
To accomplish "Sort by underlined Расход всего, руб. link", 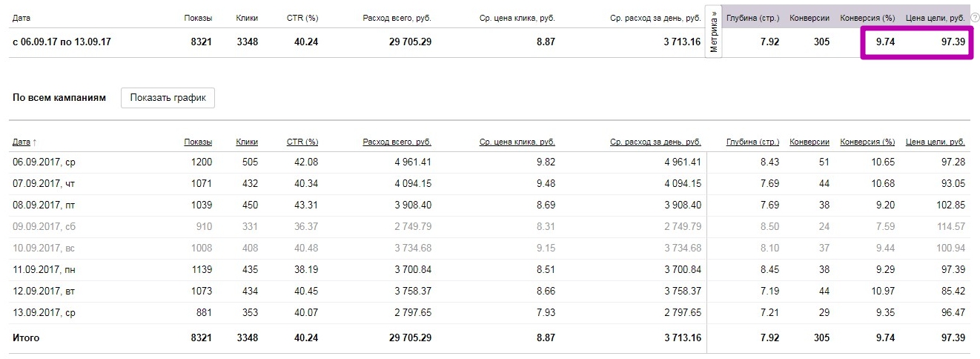I will pyautogui.click(x=397, y=142).
